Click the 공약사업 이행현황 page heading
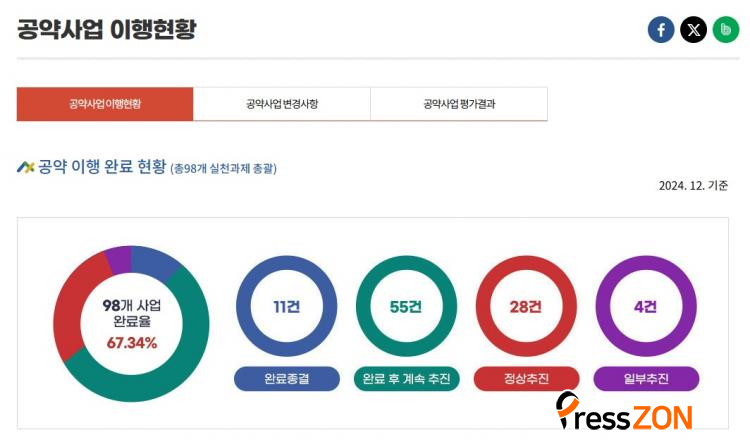 coord(107,30)
